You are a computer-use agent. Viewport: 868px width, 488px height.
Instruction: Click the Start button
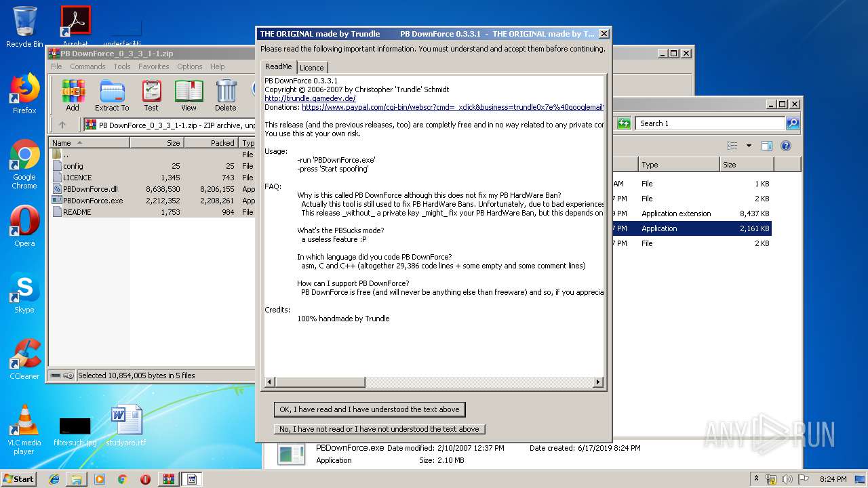[18, 479]
